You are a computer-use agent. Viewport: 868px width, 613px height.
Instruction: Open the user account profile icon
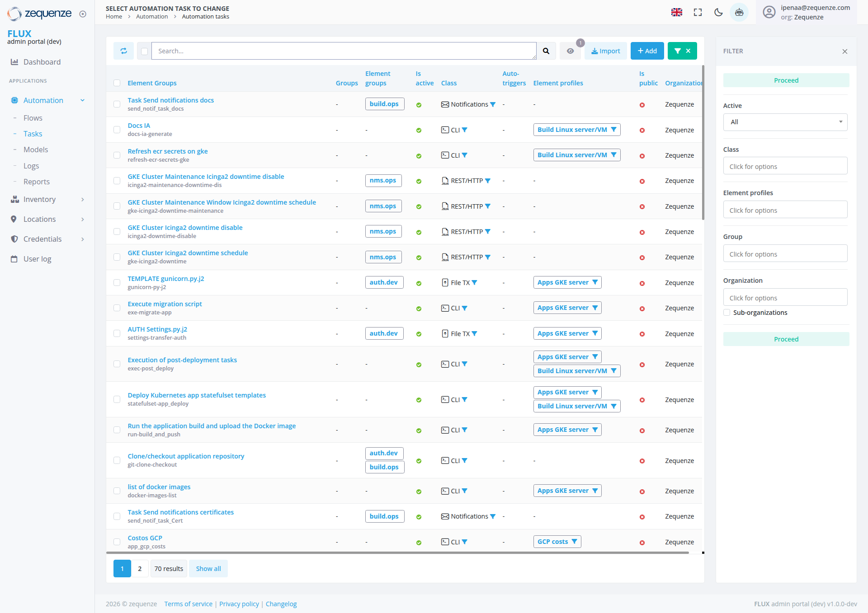[x=769, y=12]
